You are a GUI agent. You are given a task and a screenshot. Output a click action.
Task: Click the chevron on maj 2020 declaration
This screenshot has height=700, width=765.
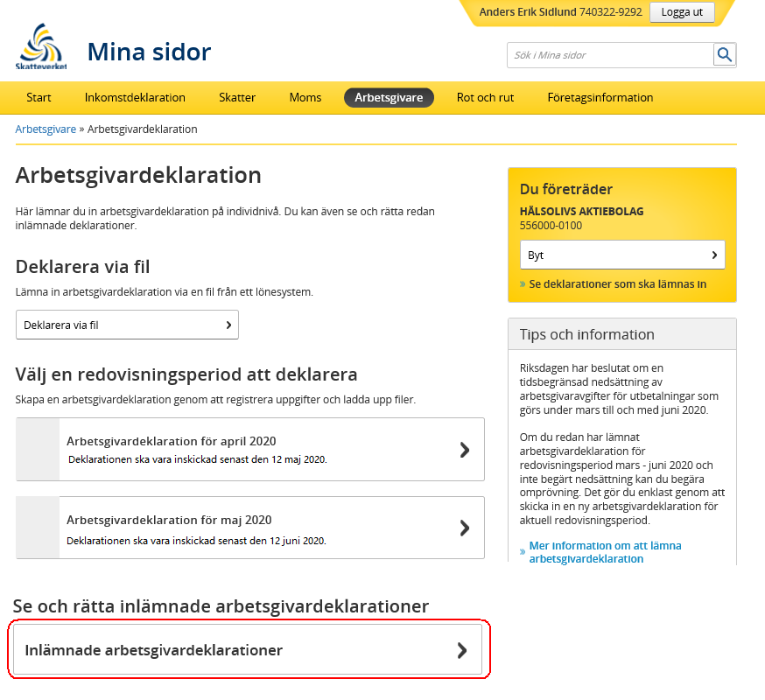(x=465, y=528)
